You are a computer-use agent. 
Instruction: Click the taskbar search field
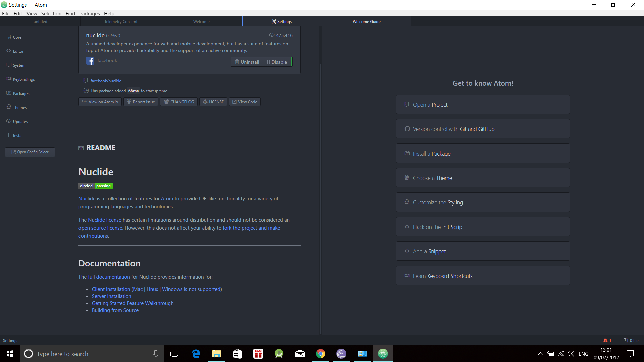click(x=84, y=354)
